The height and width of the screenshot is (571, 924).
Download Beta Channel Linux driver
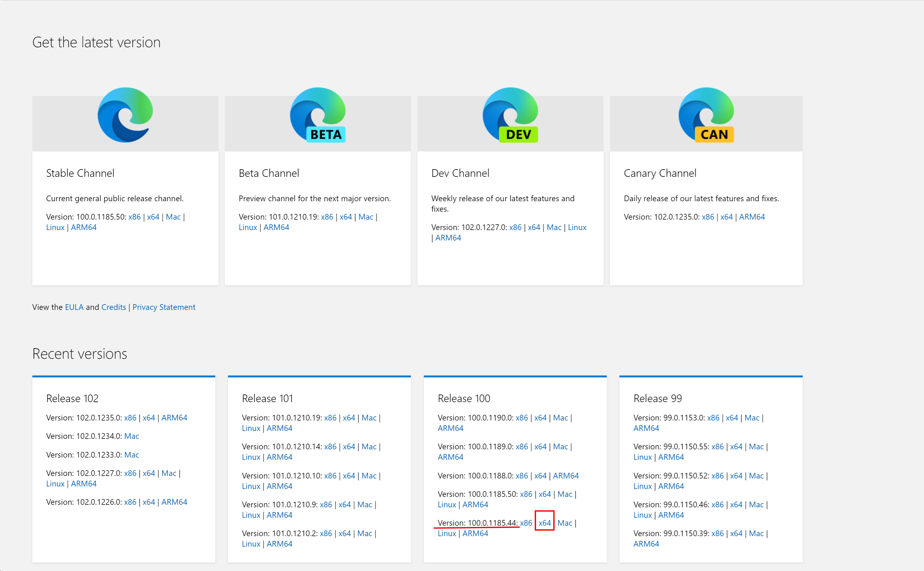coord(248,227)
